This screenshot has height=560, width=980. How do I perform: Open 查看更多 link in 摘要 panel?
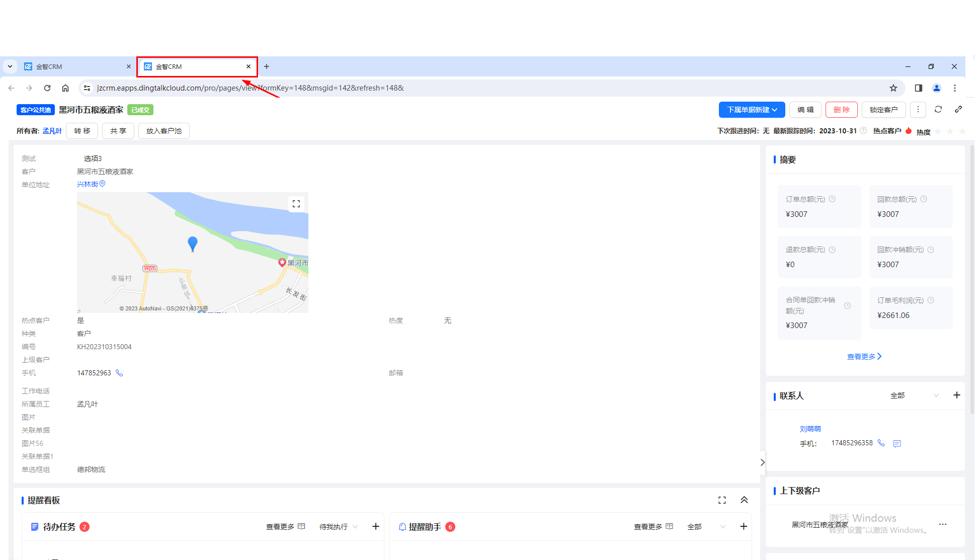[x=864, y=356]
